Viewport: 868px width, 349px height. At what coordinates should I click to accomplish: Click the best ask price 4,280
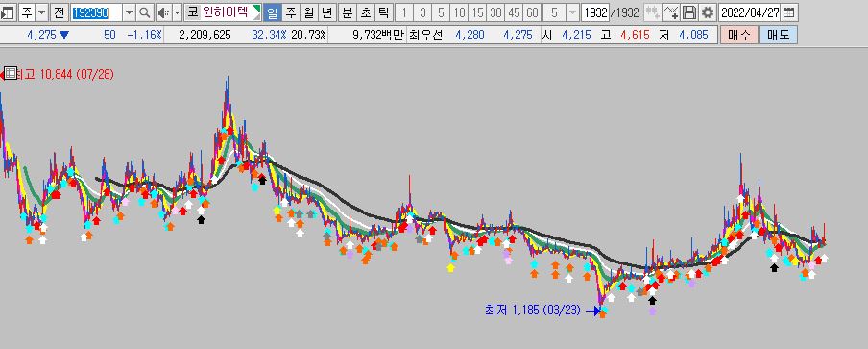pos(470,36)
